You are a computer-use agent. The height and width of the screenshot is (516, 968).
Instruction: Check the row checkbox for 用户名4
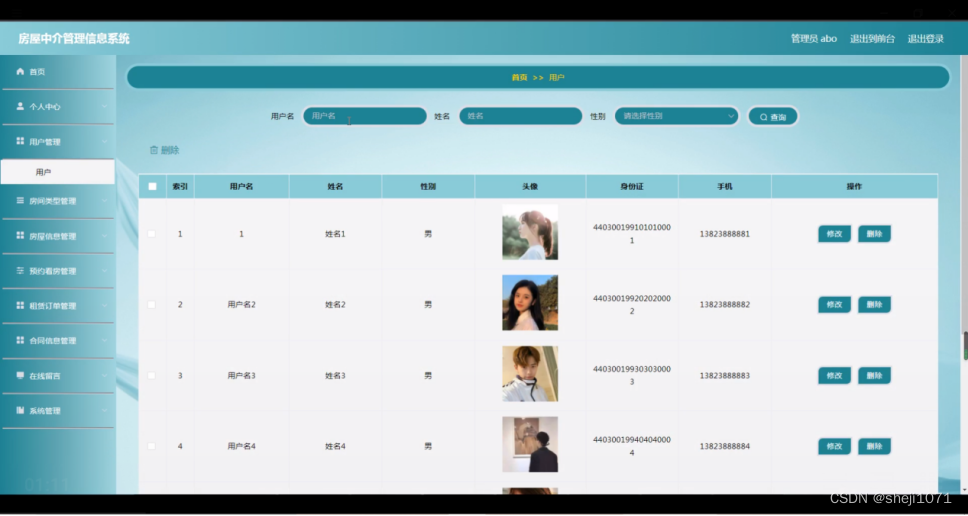tap(152, 446)
